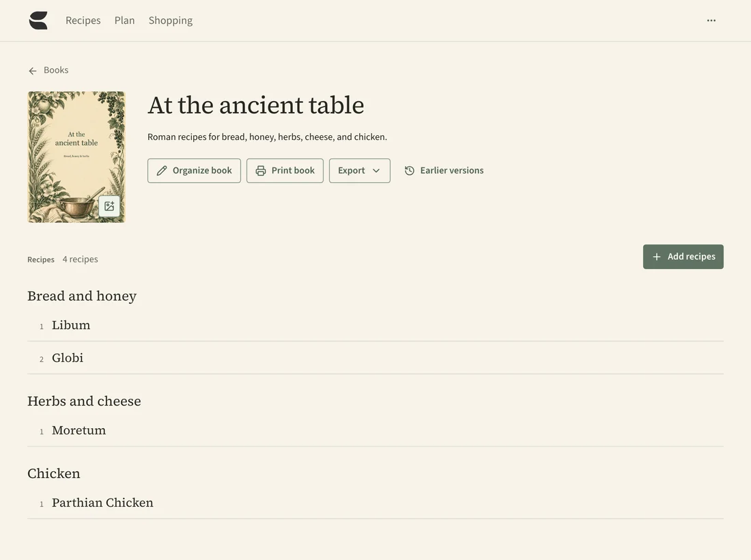Click the Organize book button
The height and width of the screenshot is (560, 751).
[x=194, y=171]
